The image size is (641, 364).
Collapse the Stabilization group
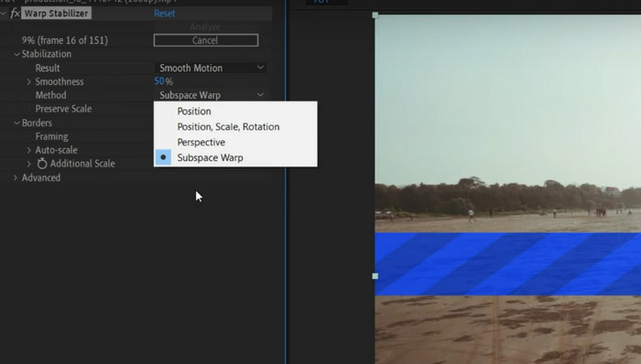16,54
